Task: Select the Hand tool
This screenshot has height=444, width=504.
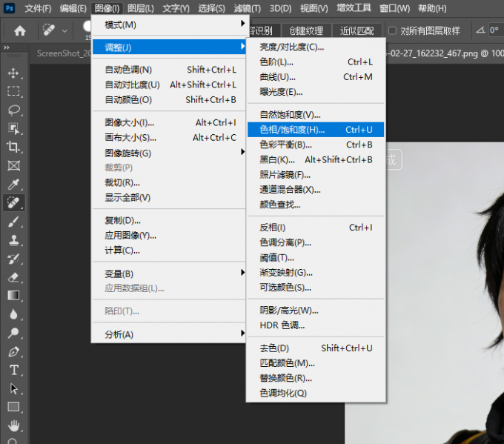Action: point(13,425)
